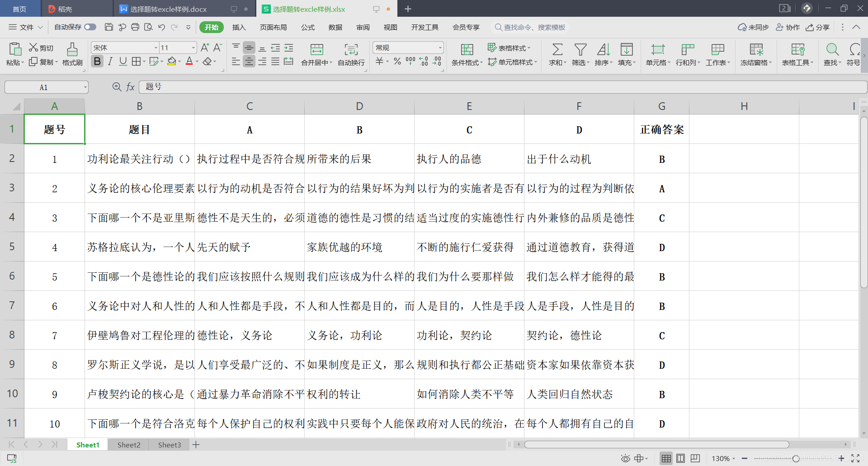Viewport: 868px width, 466px height.
Task: Toggle middle vertical alignment
Action: [x=249, y=48]
